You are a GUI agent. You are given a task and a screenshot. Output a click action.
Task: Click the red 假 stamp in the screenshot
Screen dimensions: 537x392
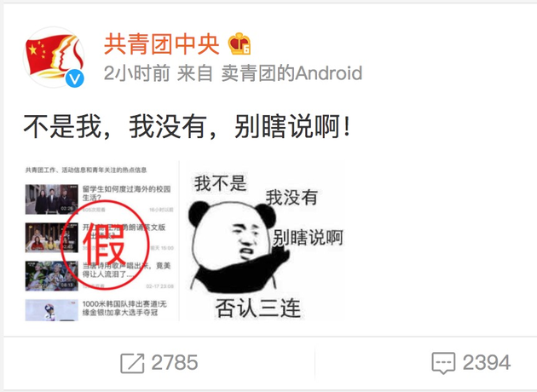tap(105, 245)
